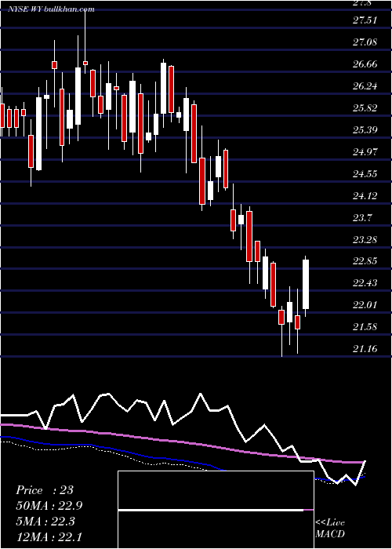Click the 27.51 price axis label
Image resolution: width=392 pixels, height=549 pixels.
pos(365,20)
